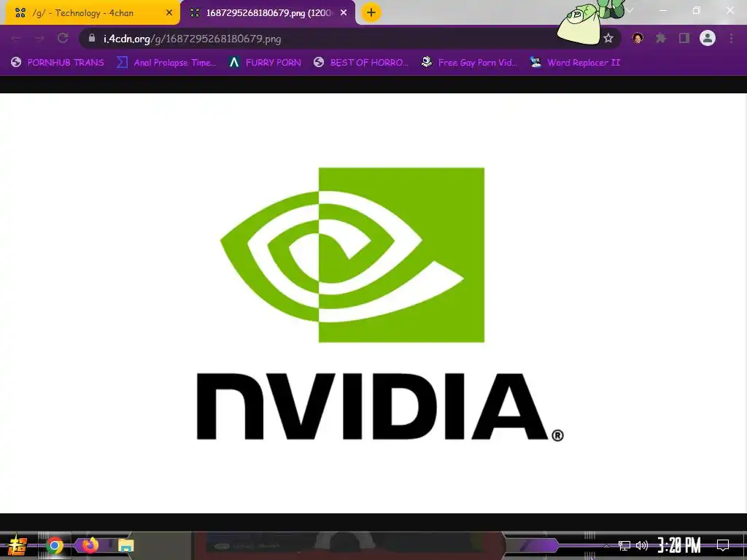This screenshot has height=560, width=747.
Task: Open the network status tray icon
Action: [x=624, y=545]
